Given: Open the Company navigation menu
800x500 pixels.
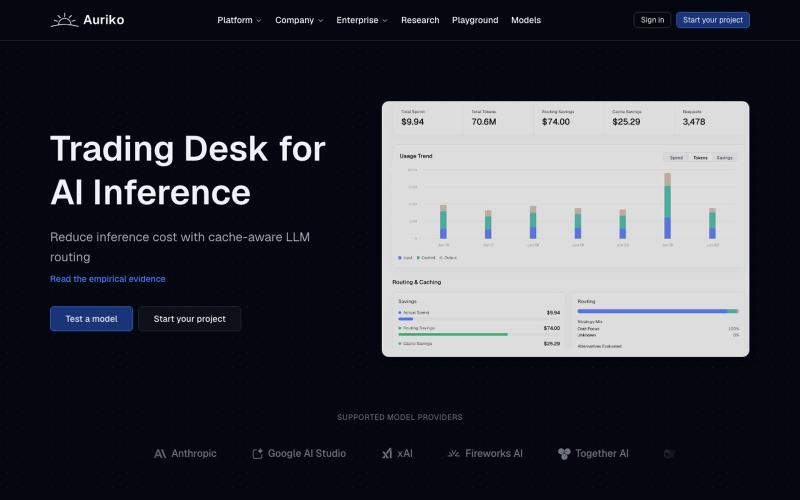Looking at the screenshot, I should 299,20.
